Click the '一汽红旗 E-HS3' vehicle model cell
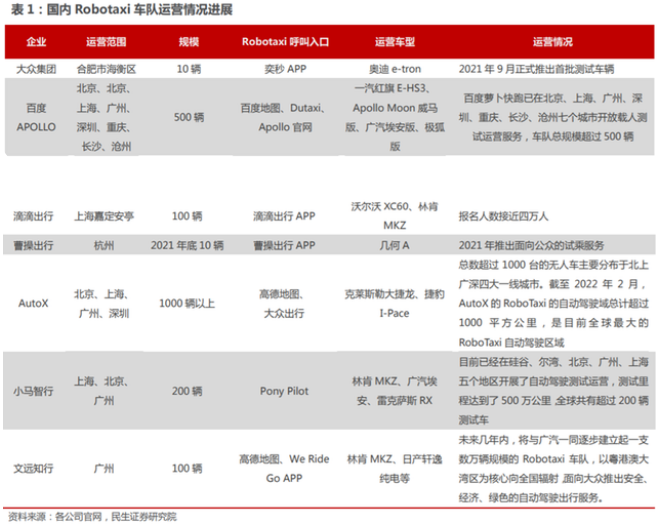 pos(395,117)
